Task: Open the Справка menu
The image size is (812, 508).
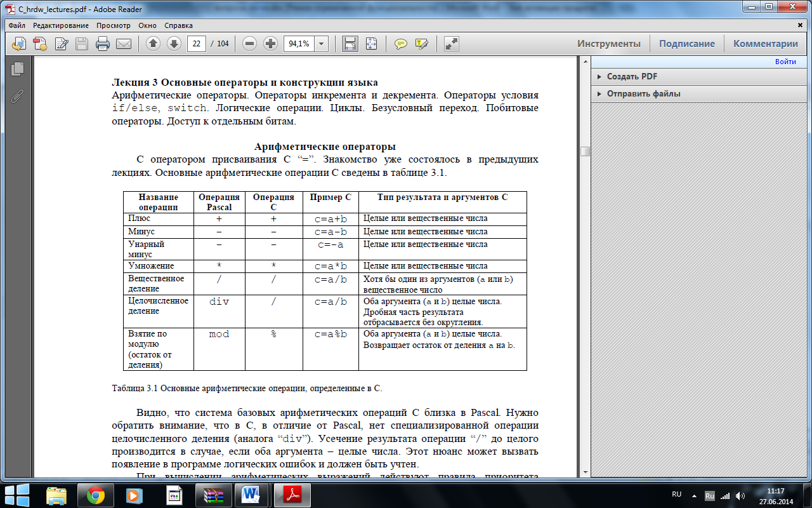Action: 178,25
